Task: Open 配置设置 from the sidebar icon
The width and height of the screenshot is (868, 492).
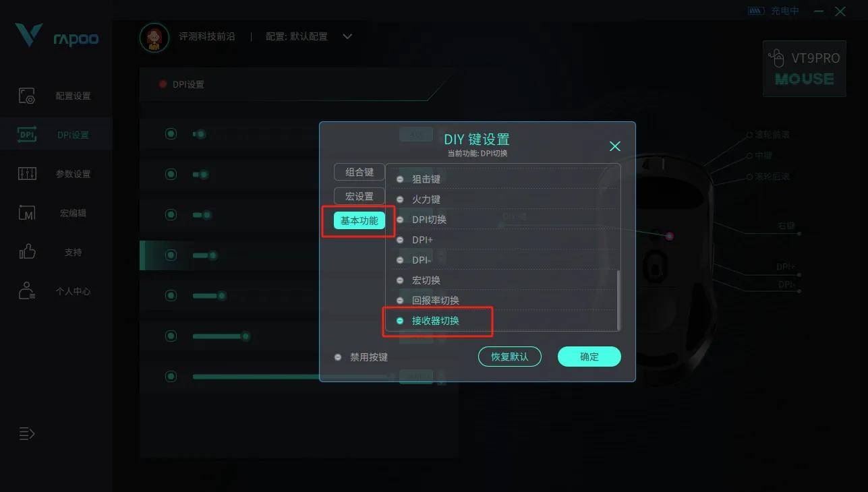Action: click(x=27, y=96)
